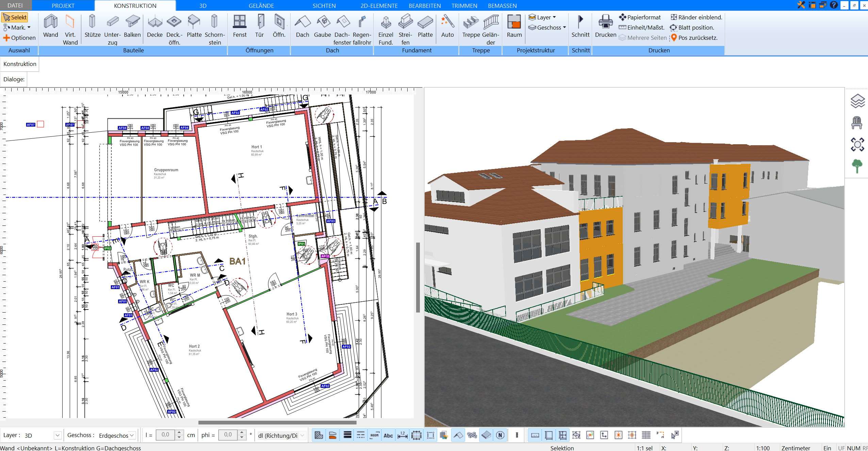Click the Papierformat button
The image size is (868, 451).
(640, 17)
